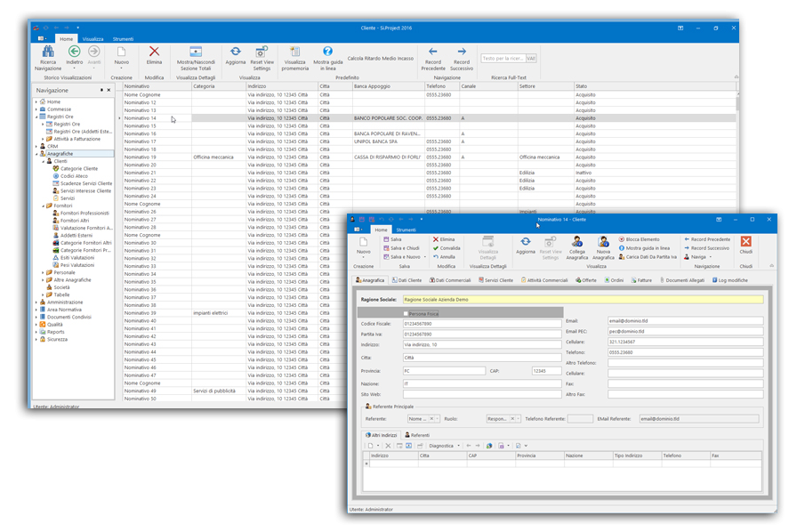The height and width of the screenshot is (532, 805).
Task: Expand the Commesse tree node
Action: (36, 109)
